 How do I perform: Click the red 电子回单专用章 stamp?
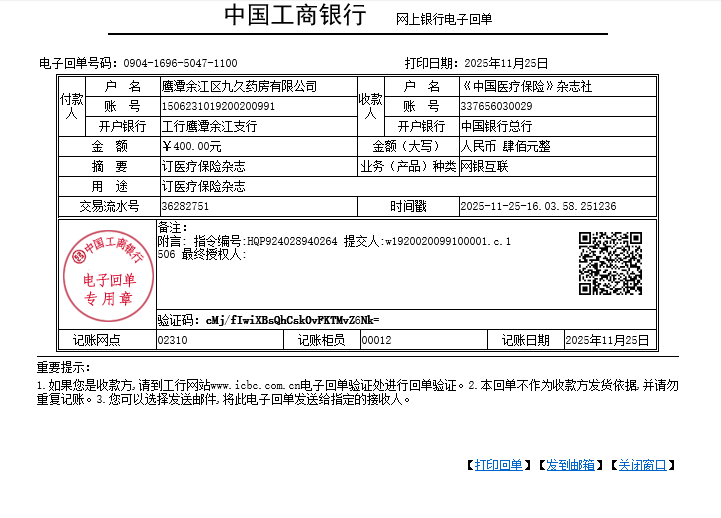click(x=107, y=273)
